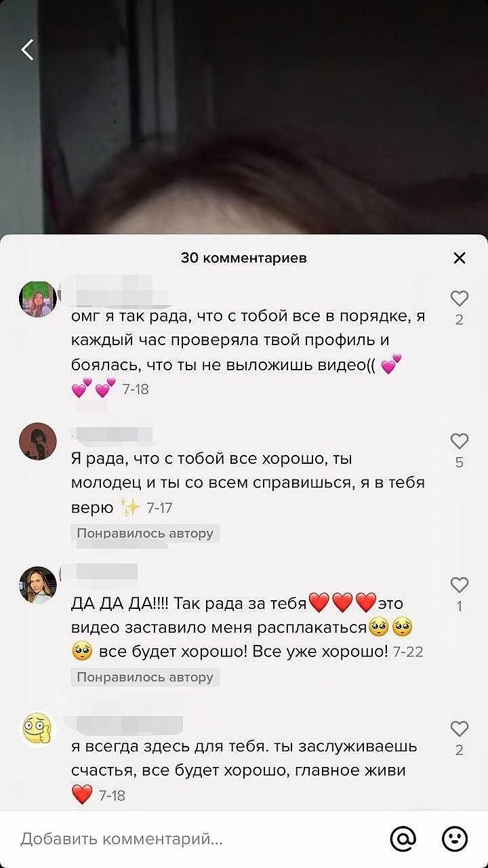
Task: Open the third commenter's avatar photo
Action: tap(38, 585)
